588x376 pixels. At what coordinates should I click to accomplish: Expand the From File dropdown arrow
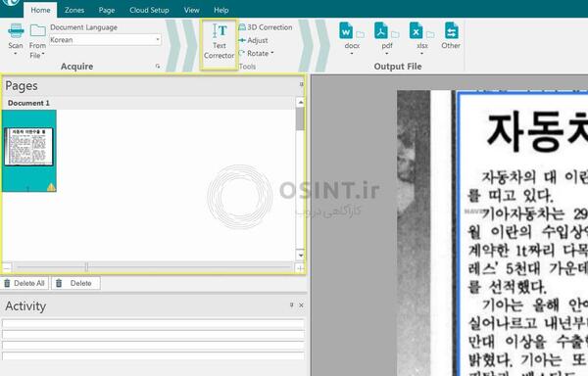coord(43,54)
